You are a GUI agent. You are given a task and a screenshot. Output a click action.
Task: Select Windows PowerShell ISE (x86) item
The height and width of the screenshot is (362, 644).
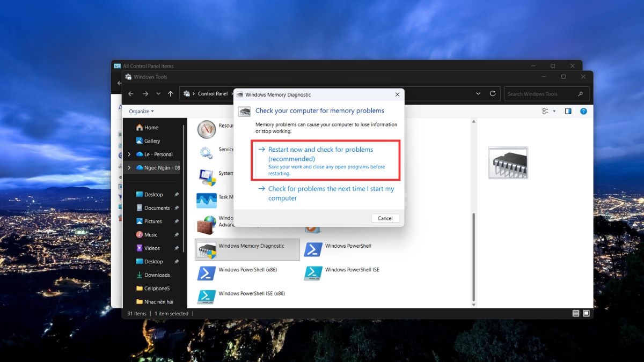point(242,297)
